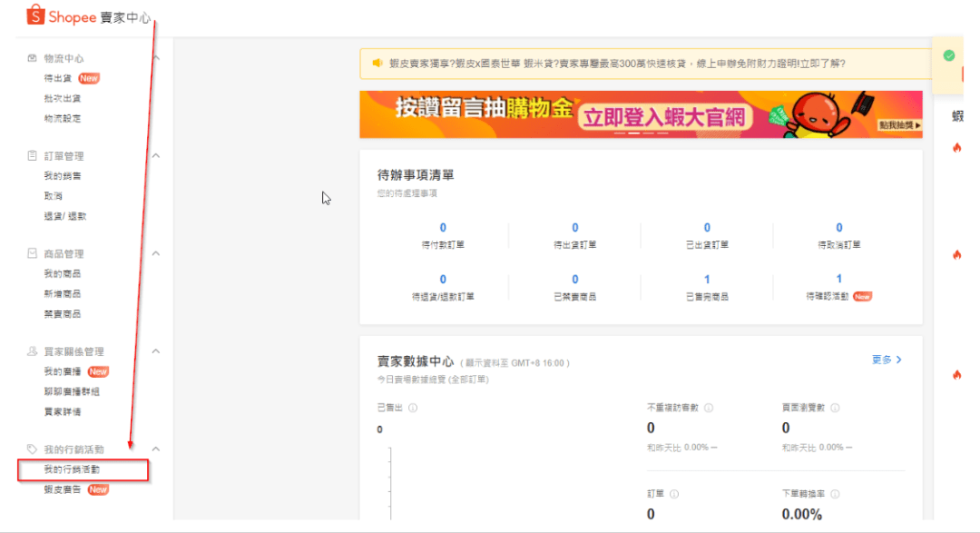Viewport: 980px width, 533px height.
Task: Open 我的銷售 in the sidebar
Action: (x=63, y=176)
